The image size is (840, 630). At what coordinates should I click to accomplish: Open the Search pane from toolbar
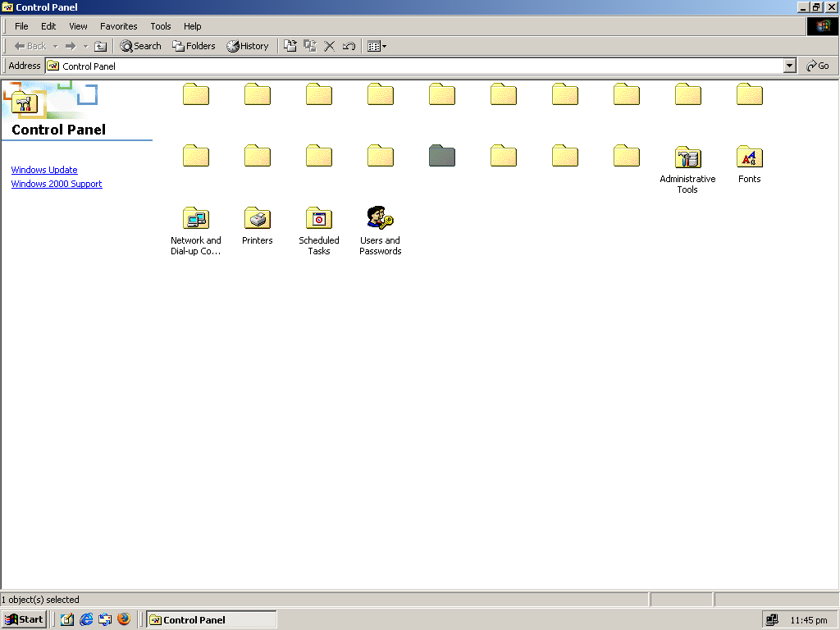pos(140,46)
